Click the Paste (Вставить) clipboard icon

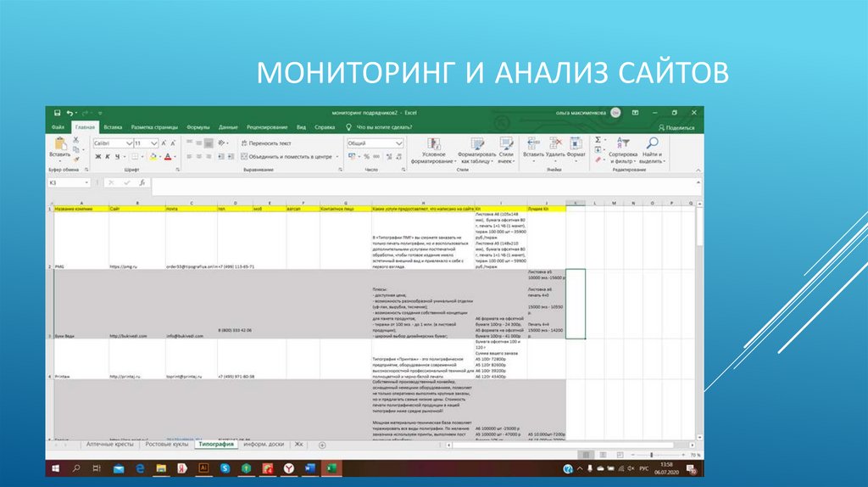click(59, 144)
